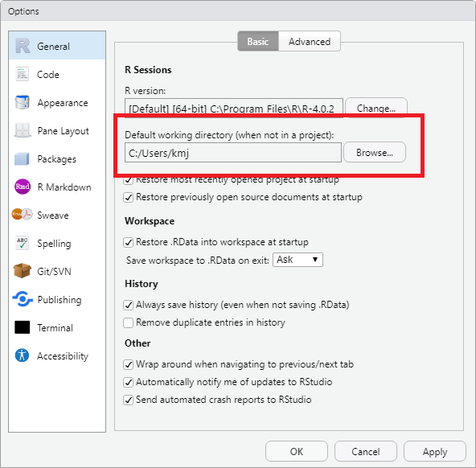Click the Pane Layout grid icon
The height and width of the screenshot is (468, 476).
coord(23,130)
